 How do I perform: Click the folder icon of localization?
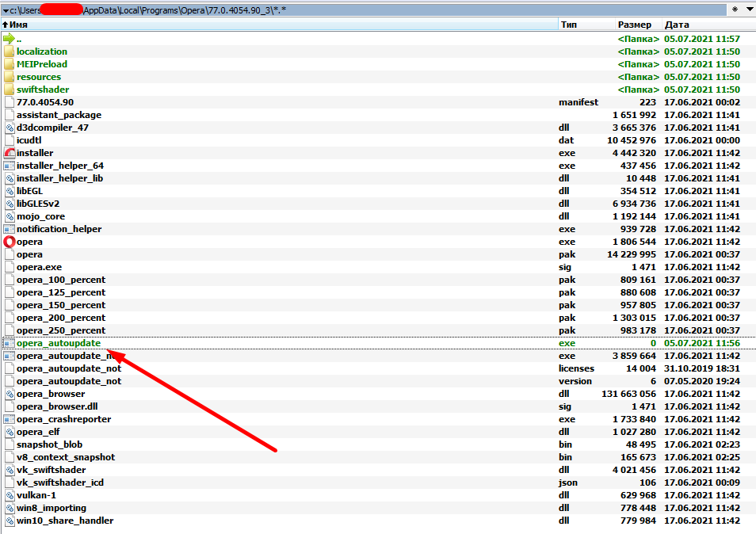coord(10,51)
